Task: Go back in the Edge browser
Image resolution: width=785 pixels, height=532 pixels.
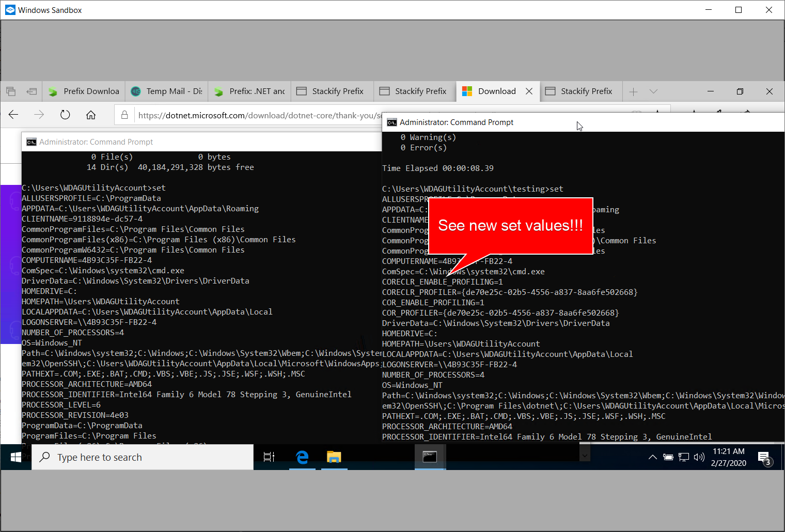Action: [x=13, y=115]
